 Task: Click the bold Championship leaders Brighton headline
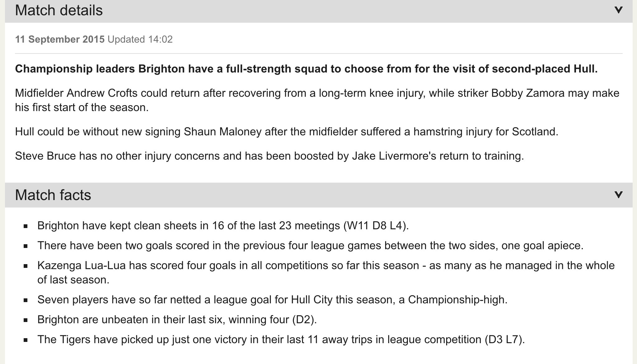coord(306,69)
